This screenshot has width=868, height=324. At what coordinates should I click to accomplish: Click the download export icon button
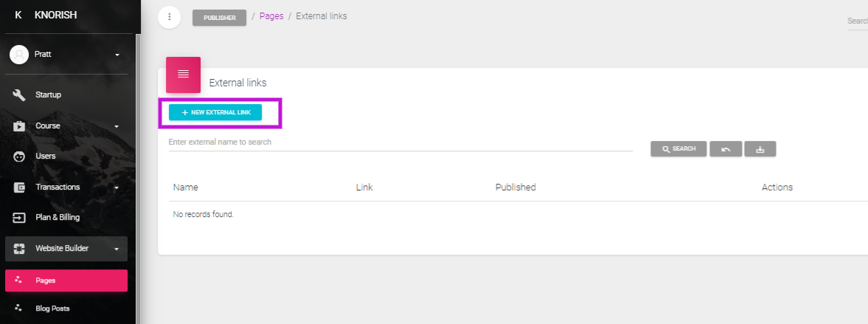(x=760, y=149)
